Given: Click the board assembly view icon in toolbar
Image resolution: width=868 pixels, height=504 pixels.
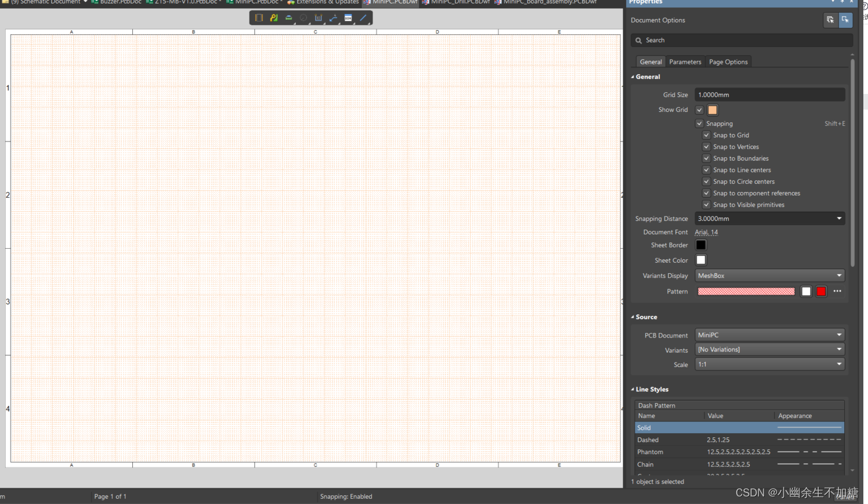Looking at the screenshot, I should coord(259,18).
